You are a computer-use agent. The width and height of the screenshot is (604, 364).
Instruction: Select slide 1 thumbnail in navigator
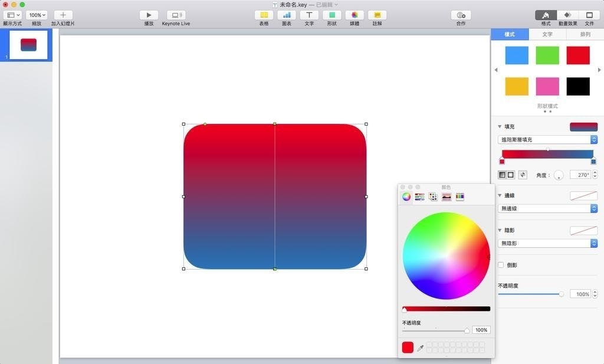[x=28, y=45]
